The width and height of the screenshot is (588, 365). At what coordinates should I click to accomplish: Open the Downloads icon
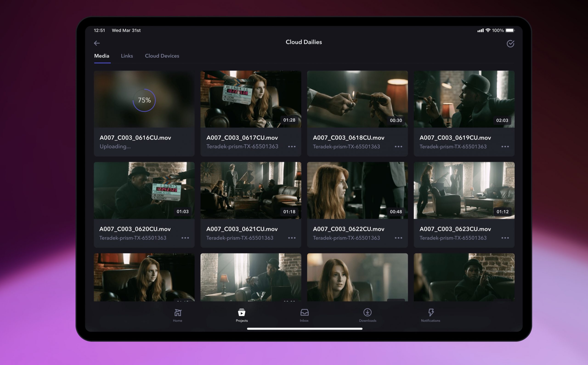tap(367, 313)
